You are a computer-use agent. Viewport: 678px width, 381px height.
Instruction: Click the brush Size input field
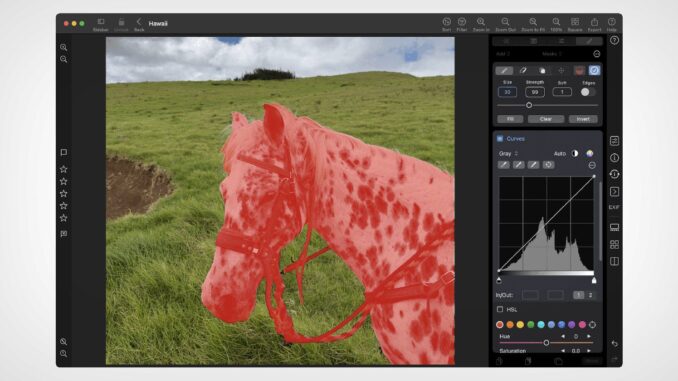pos(507,92)
